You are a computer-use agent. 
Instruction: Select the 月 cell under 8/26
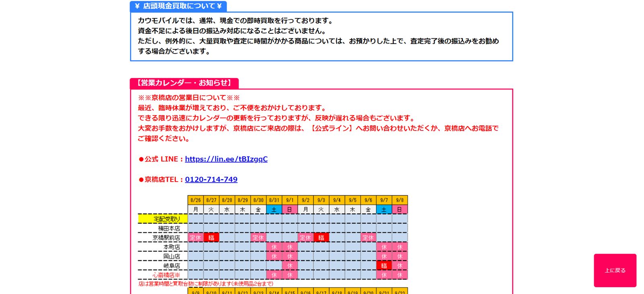pyautogui.click(x=196, y=209)
